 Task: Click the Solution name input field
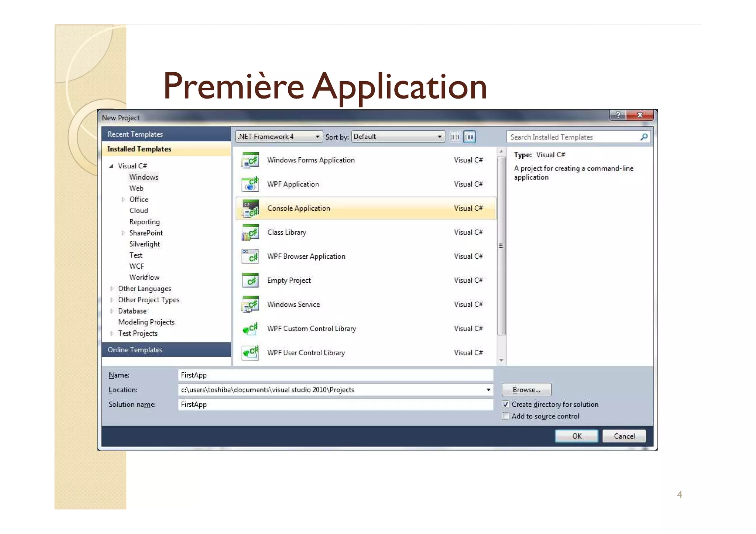(x=336, y=405)
